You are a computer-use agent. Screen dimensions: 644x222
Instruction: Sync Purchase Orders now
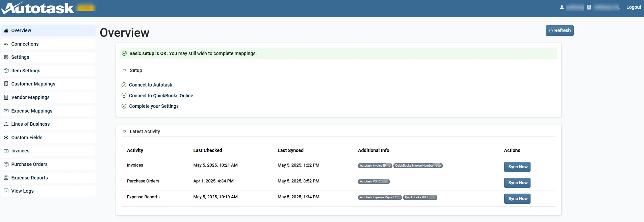tap(517, 183)
